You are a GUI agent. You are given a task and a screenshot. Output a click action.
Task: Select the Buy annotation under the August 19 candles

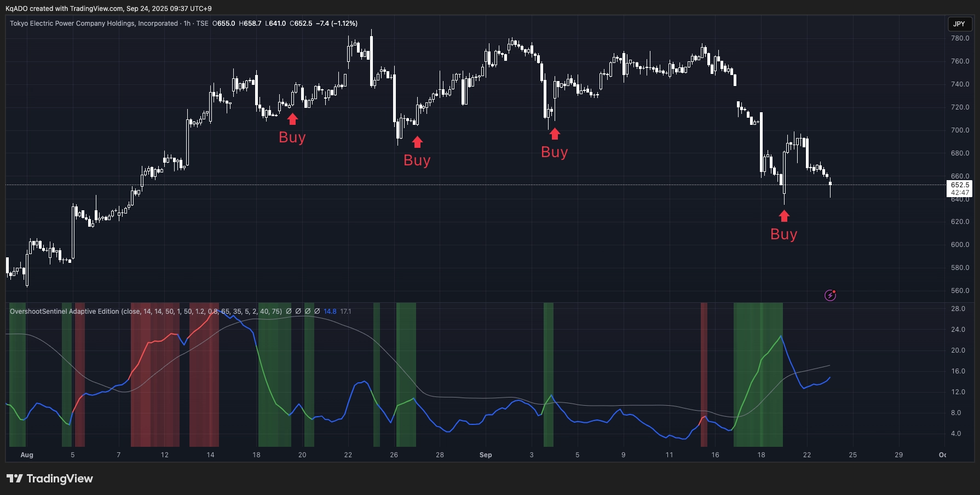[292, 137]
